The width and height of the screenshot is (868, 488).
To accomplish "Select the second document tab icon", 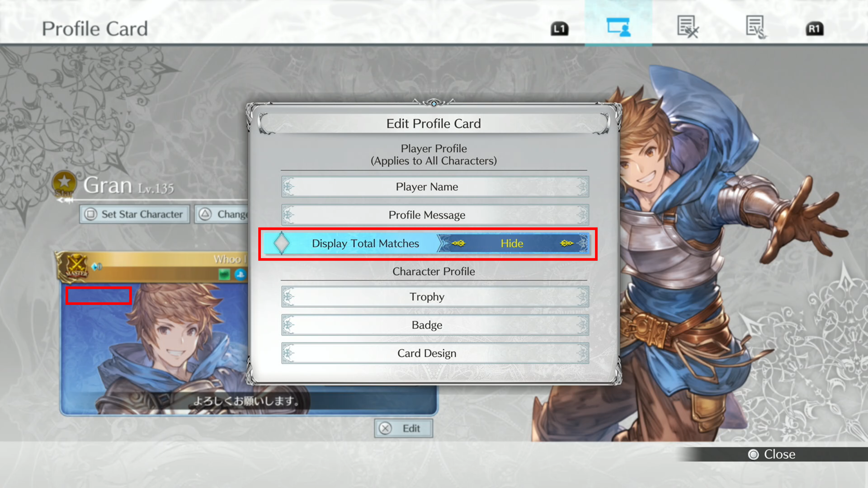I will coord(755,28).
